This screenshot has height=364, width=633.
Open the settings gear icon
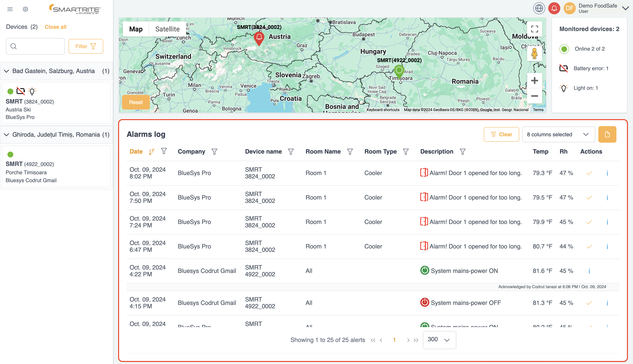(x=25, y=9)
